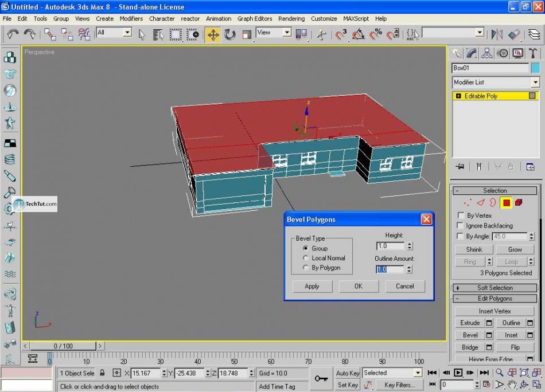The width and height of the screenshot is (545, 392).
Task: Open the Customize menu
Action: click(324, 19)
